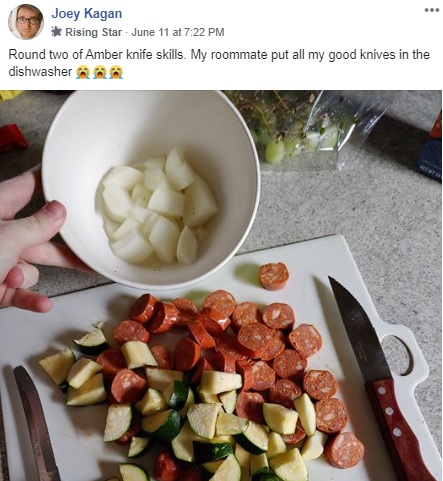Open the posted food photo
The image size is (443, 481).
click(x=221, y=285)
